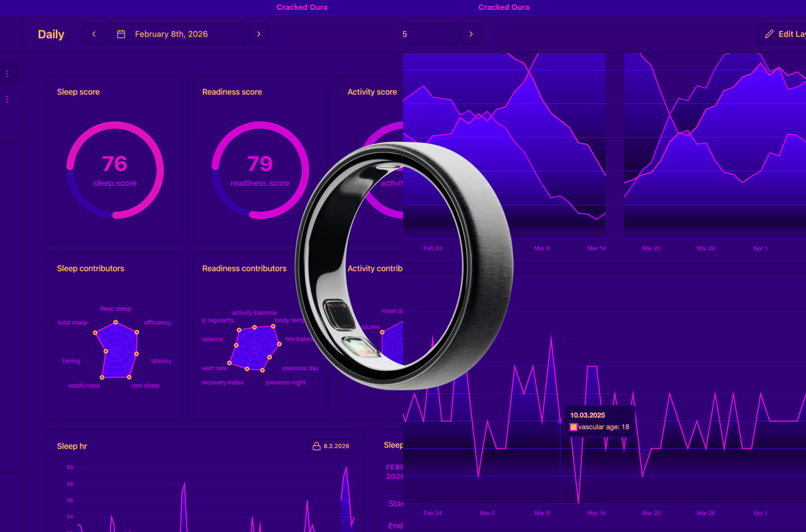The image size is (806, 532).
Task: Open the lower vertical dots menu in the sidebar
Action: point(7,99)
